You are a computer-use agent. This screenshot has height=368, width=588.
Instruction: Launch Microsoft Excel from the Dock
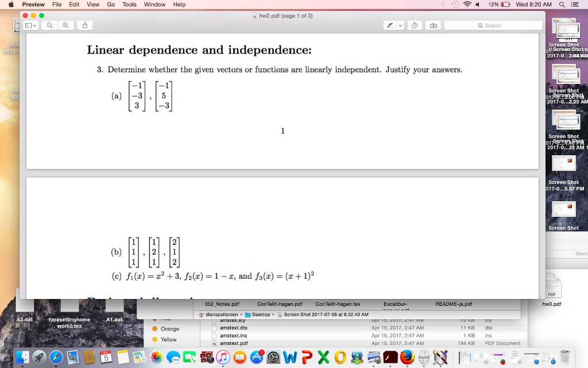[x=322, y=356]
